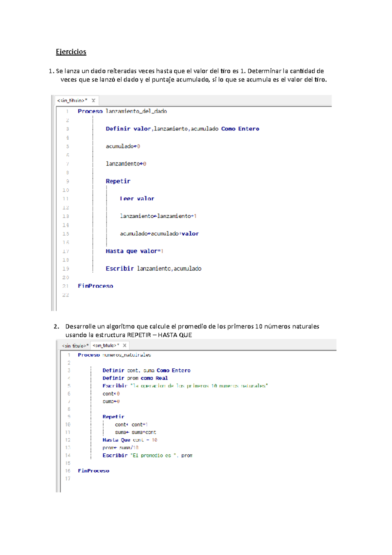Screen dimensions: 392x555
Task: Click line number 17 in the lower editor
Action: point(68,479)
